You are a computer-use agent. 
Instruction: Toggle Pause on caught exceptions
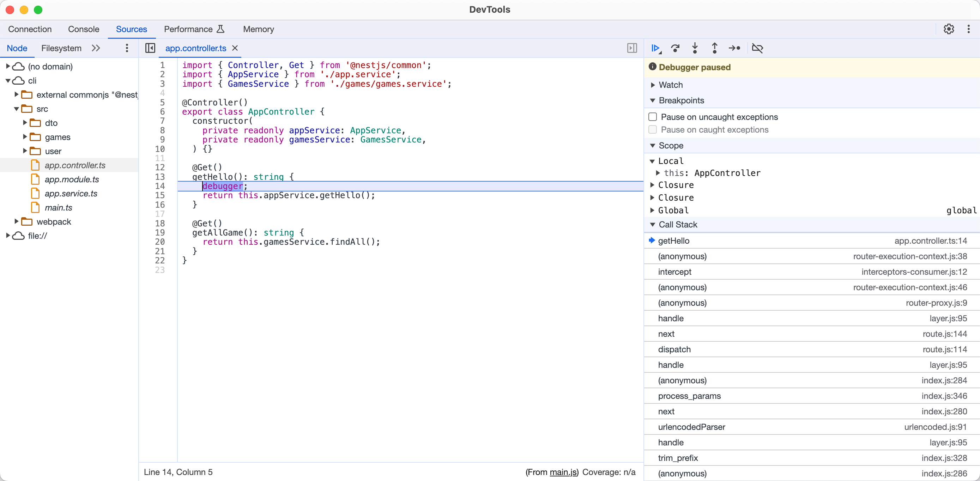tap(653, 130)
